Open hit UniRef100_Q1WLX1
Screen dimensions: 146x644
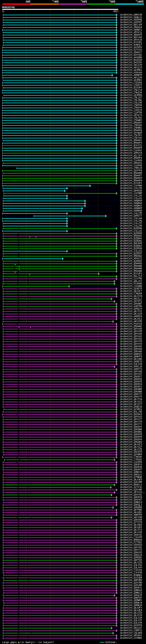click(x=131, y=17)
